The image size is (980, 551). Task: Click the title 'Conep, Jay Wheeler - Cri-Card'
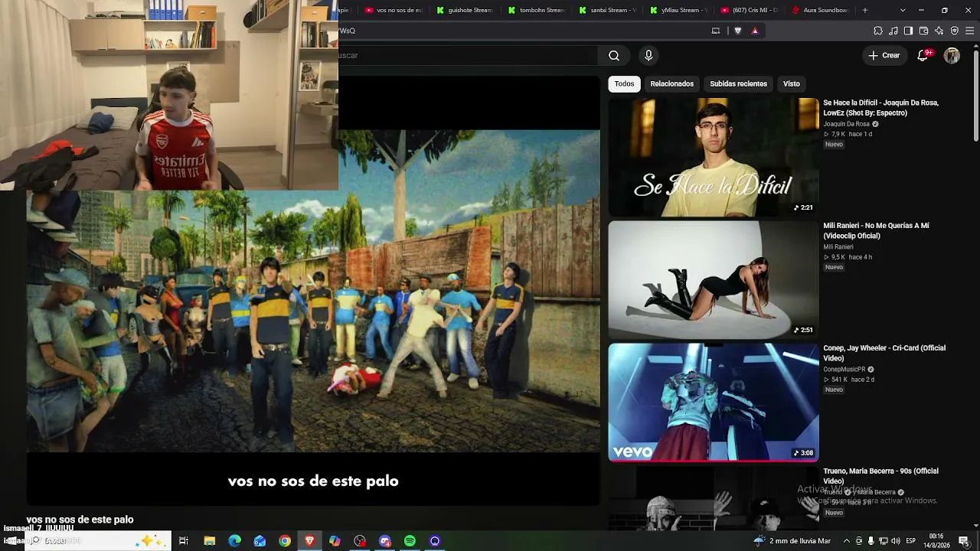tap(884, 353)
